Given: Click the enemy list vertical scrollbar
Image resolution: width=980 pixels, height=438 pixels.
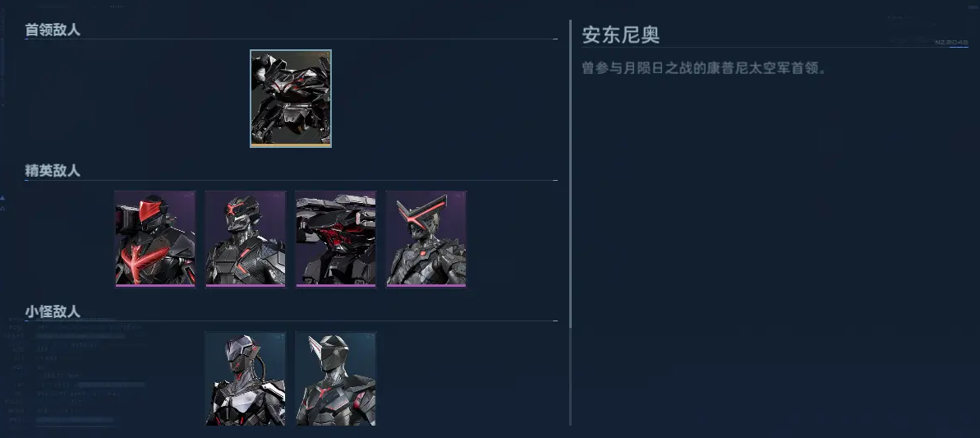Looking at the screenshot, I should (570, 173).
